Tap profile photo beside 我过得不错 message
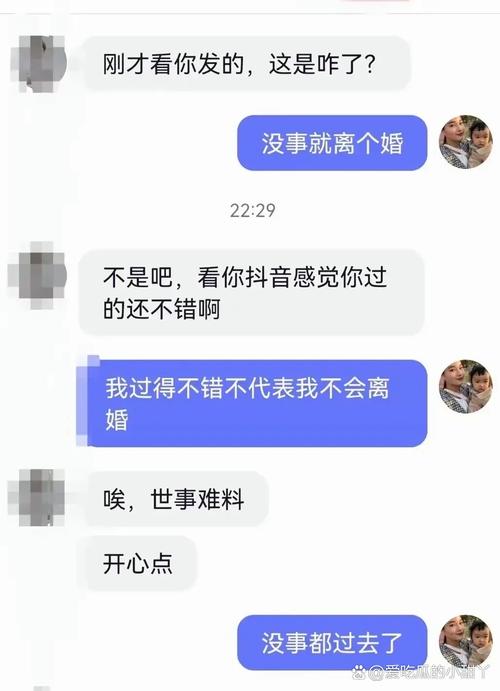Viewport: 500px width, 691px height. tap(466, 386)
